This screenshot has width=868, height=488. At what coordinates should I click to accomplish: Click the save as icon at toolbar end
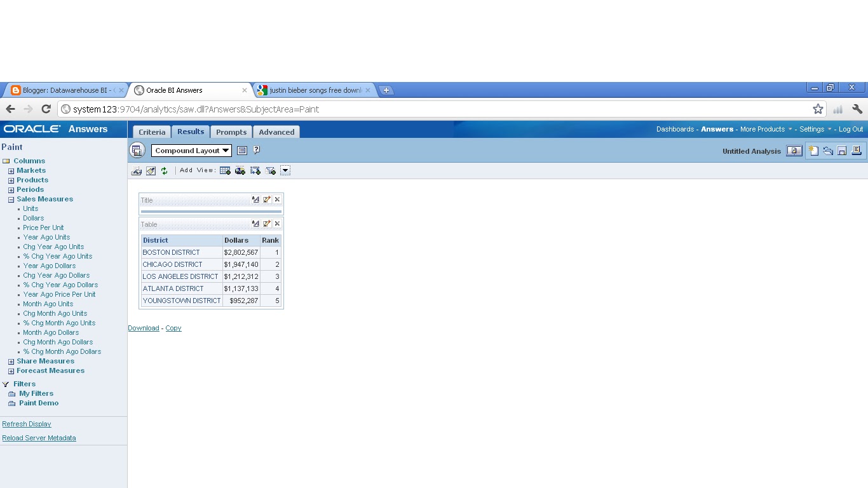point(857,151)
